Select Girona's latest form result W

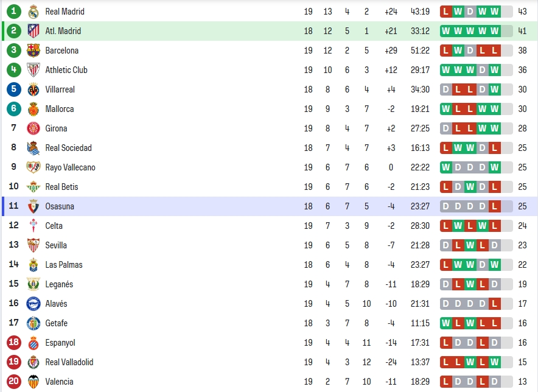(494, 128)
